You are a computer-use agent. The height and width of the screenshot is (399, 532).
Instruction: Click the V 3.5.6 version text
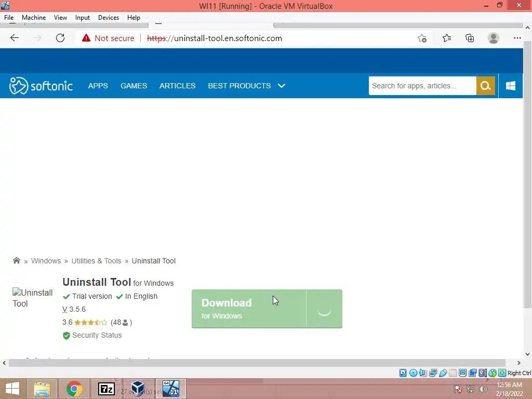[x=74, y=310]
